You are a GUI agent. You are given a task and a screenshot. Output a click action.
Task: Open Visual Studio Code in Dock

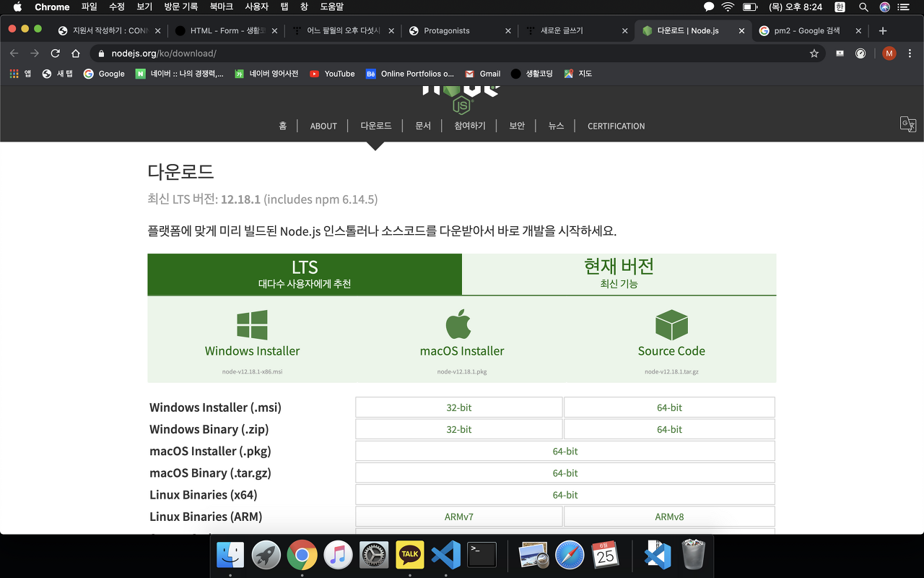445,555
